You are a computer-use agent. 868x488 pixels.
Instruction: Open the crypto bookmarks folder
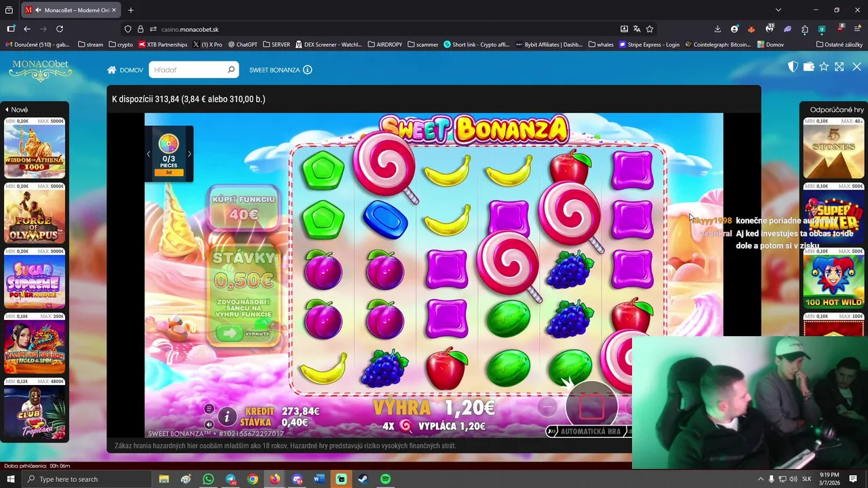pyautogui.click(x=121, y=45)
